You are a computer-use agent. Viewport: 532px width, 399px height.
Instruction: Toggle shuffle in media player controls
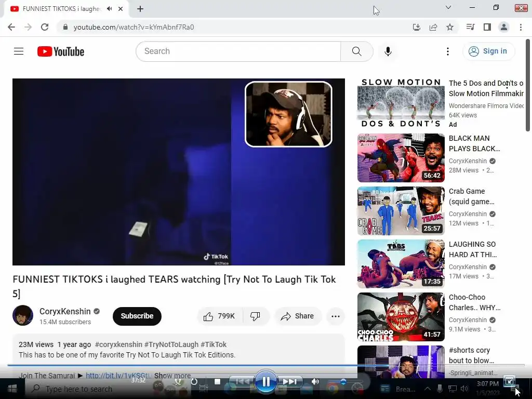(178, 382)
